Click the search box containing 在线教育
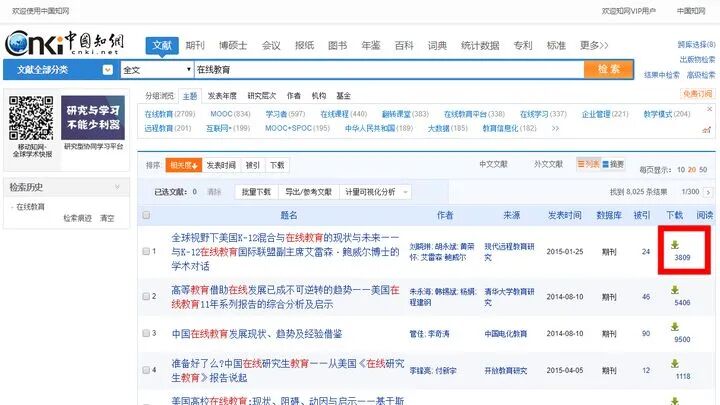Image resolution: width=720 pixels, height=405 pixels. [388, 70]
